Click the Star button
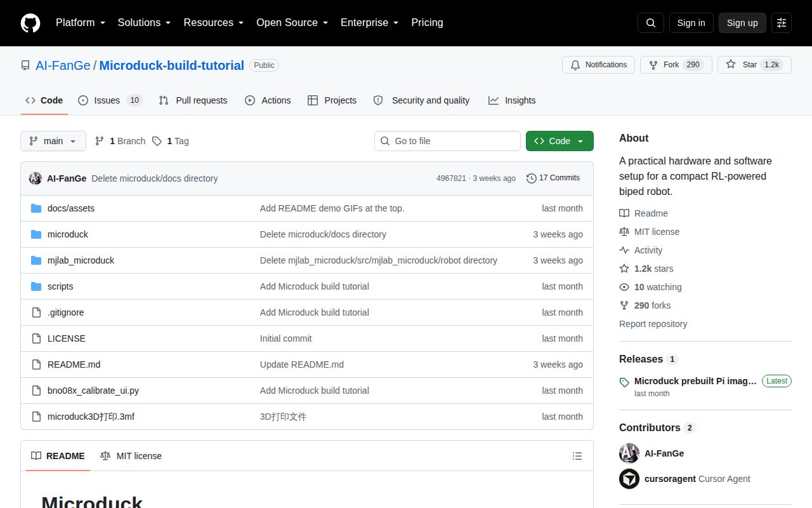 pos(754,65)
